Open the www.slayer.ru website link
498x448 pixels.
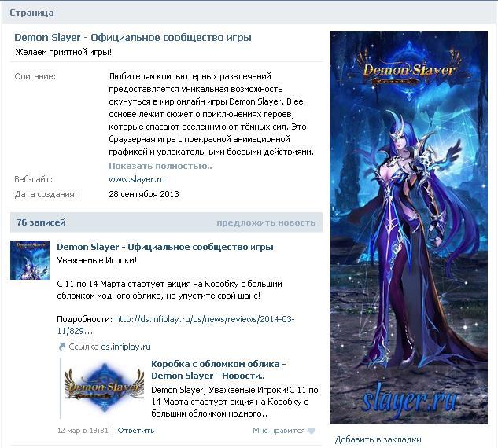(x=137, y=179)
